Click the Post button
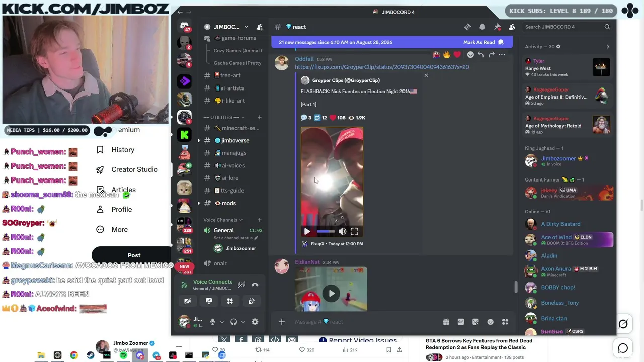The width and height of the screenshot is (644, 362). pos(134,255)
